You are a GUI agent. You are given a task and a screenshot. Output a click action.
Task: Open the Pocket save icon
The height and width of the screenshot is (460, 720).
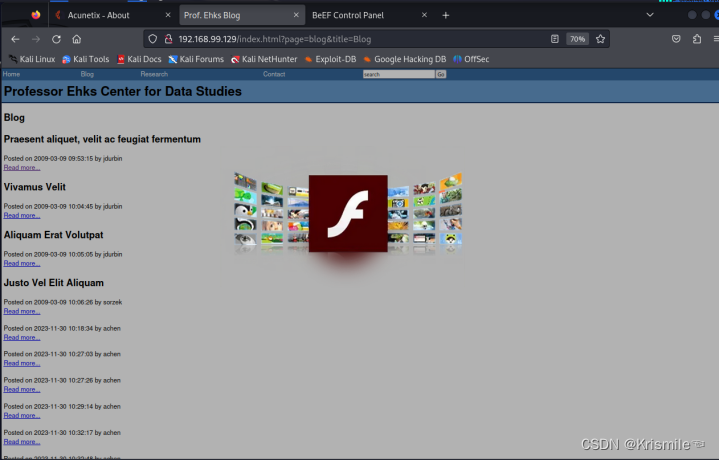tap(676, 39)
